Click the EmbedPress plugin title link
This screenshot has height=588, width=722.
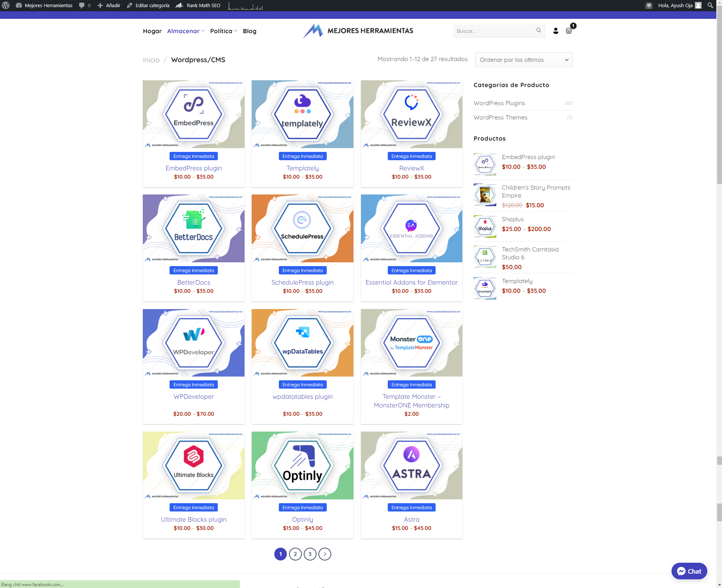tap(194, 168)
